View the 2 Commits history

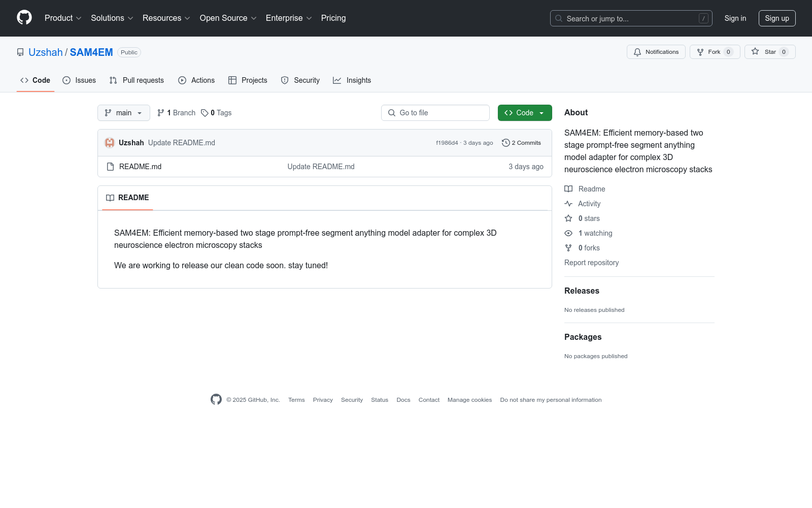[x=521, y=143]
